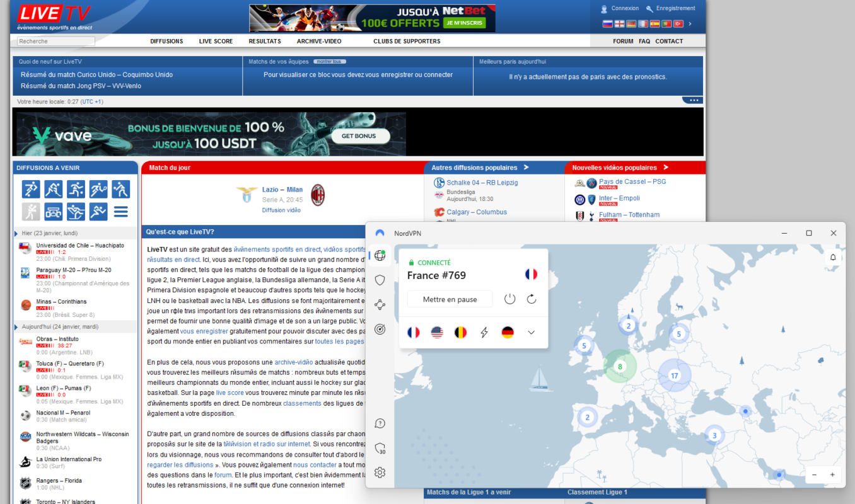Open the RESULTATS menu item

(265, 41)
